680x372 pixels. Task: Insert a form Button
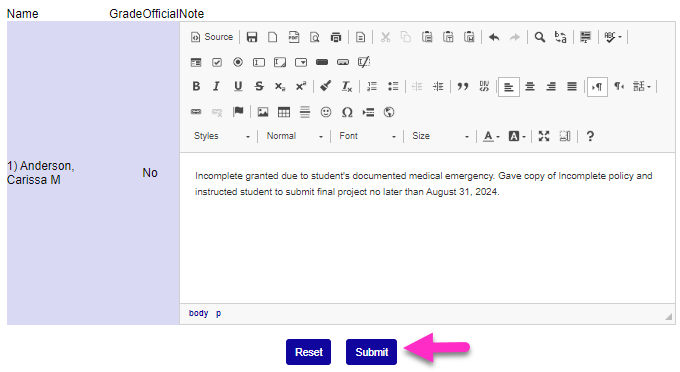(x=322, y=62)
